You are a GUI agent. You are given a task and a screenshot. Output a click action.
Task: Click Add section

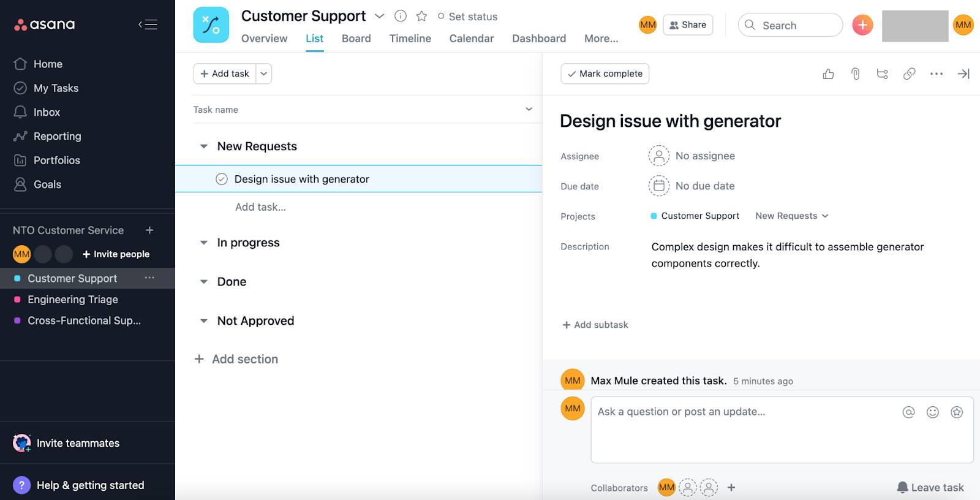pyautogui.click(x=236, y=359)
